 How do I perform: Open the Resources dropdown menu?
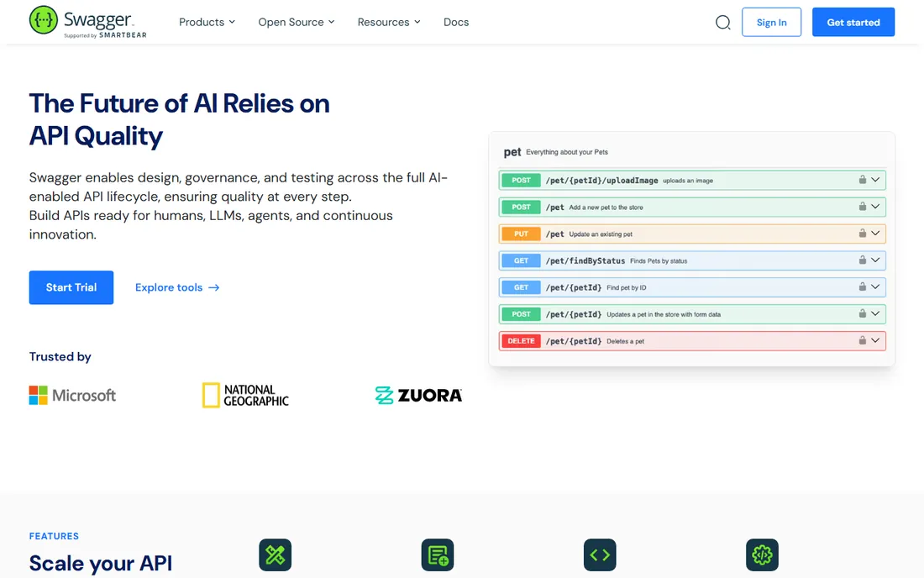pyautogui.click(x=389, y=22)
